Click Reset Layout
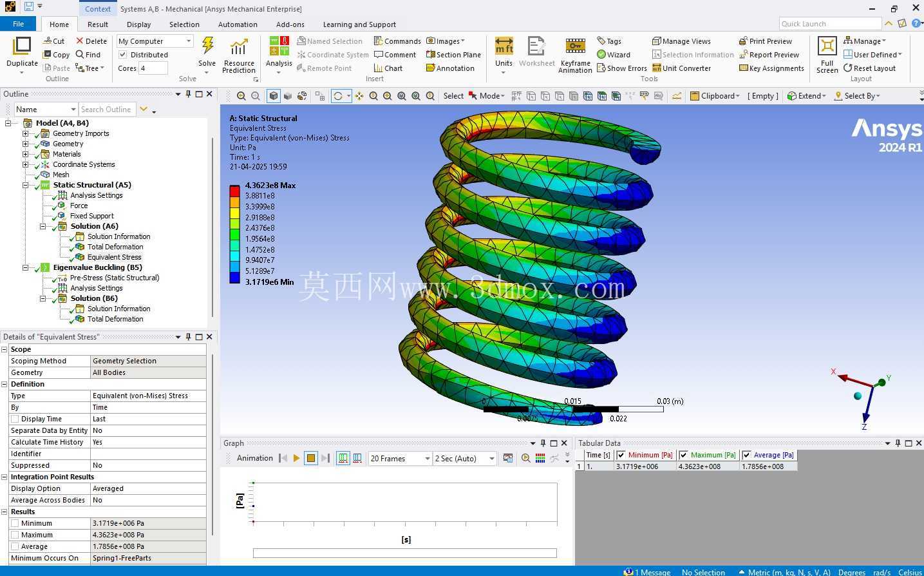 pos(869,68)
